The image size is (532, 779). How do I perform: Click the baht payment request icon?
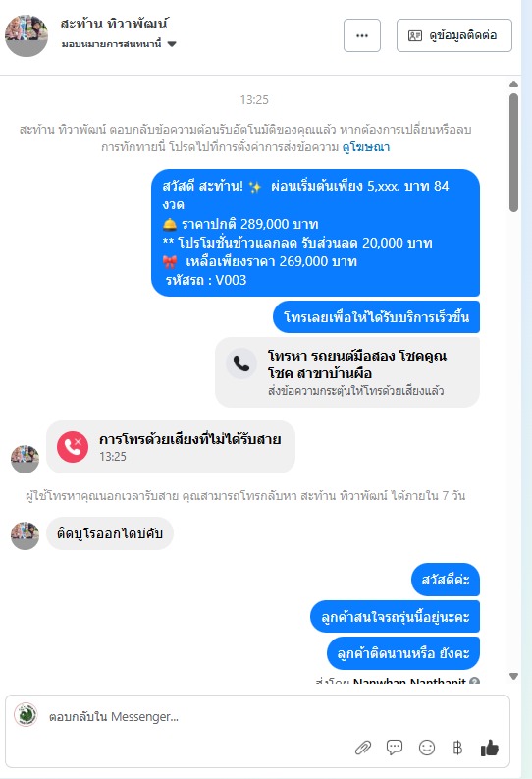[x=457, y=748]
